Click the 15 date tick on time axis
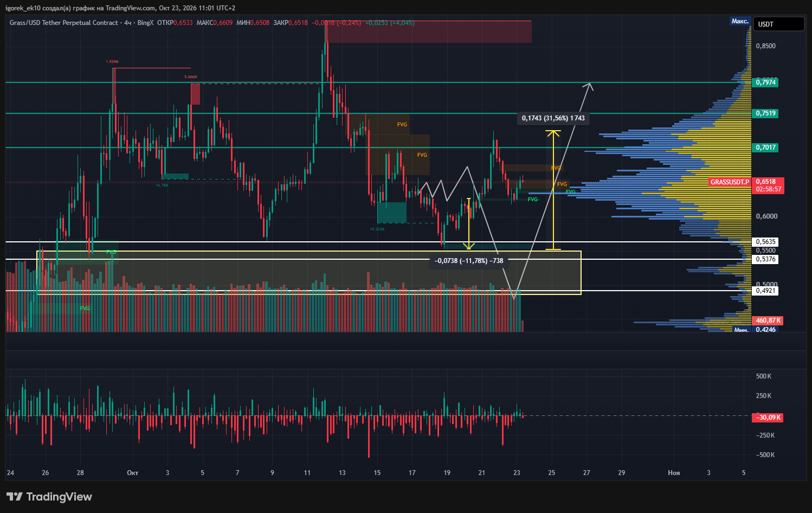Image resolution: width=812 pixels, height=513 pixels. [x=377, y=473]
